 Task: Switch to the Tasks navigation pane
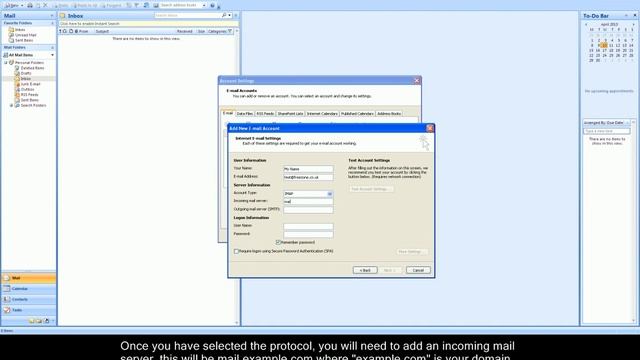[x=29, y=310]
